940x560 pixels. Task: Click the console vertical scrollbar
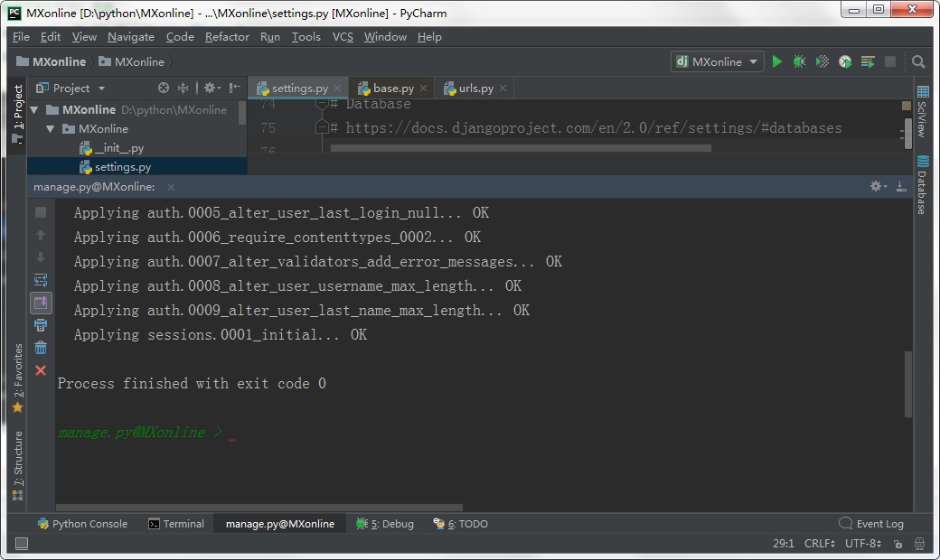[907, 383]
